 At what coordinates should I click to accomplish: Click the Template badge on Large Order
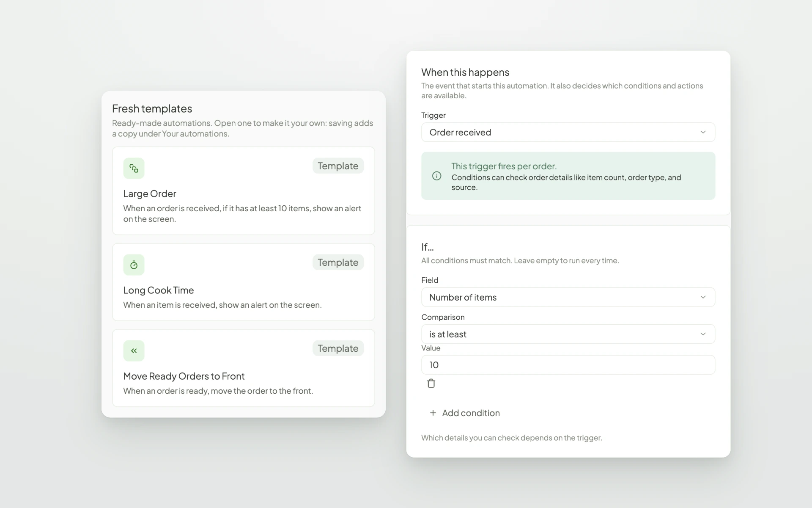[338, 166]
